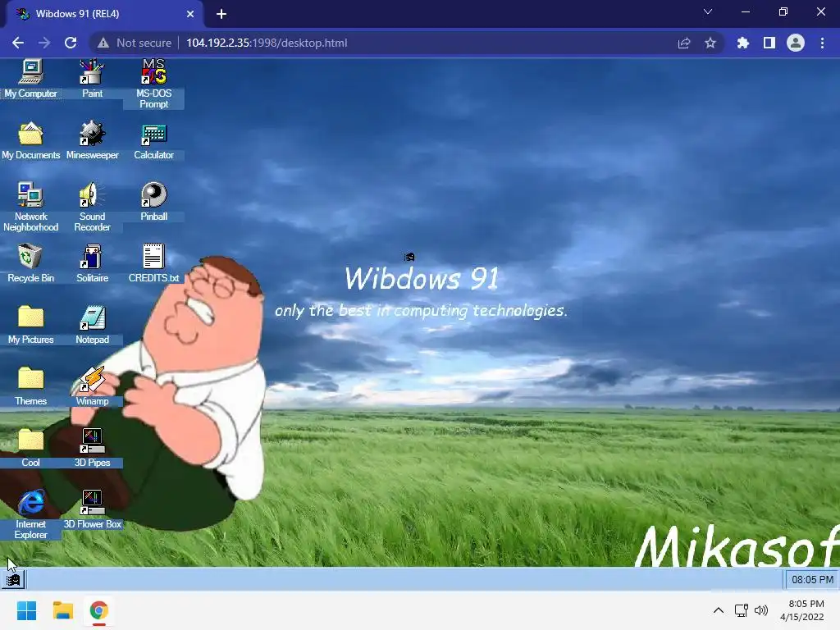840x630 pixels.
Task: Open the Themes folder icon
Action: tap(30, 386)
